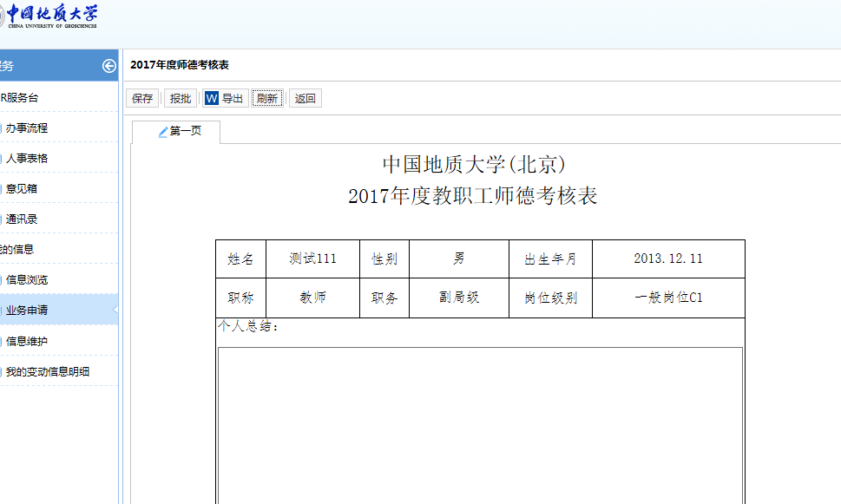Refresh the page with 刷新 button

click(x=267, y=99)
